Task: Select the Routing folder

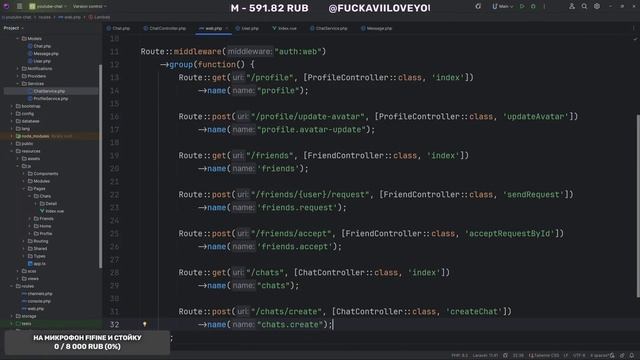Action: pos(38,241)
